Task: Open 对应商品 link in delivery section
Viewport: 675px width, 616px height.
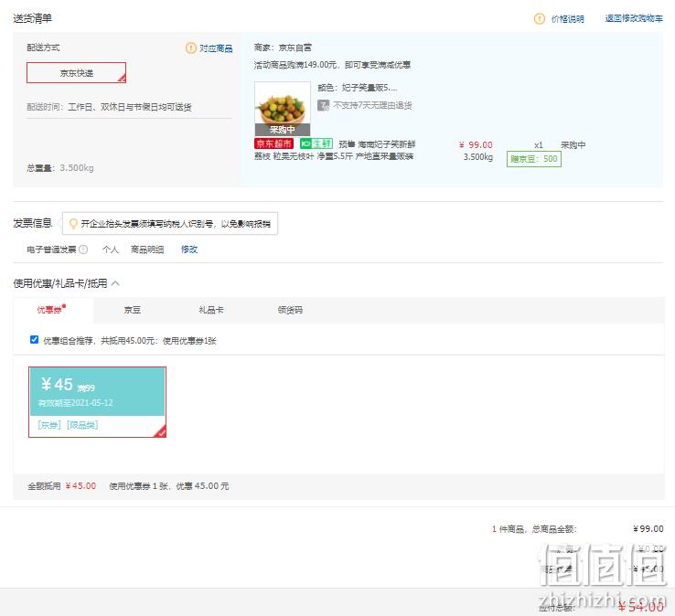Action: point(216,48)
